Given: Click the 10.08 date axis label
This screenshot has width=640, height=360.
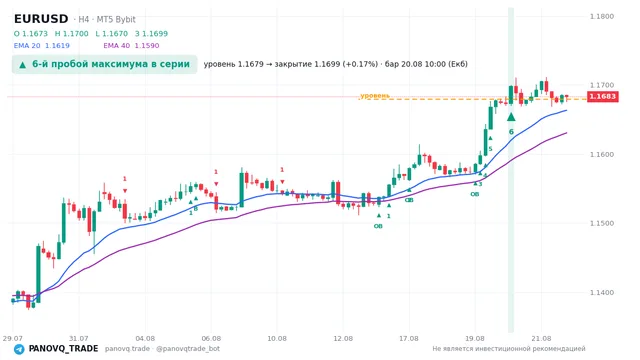Looking at the screenshot, I should click(x=277, y=338).
